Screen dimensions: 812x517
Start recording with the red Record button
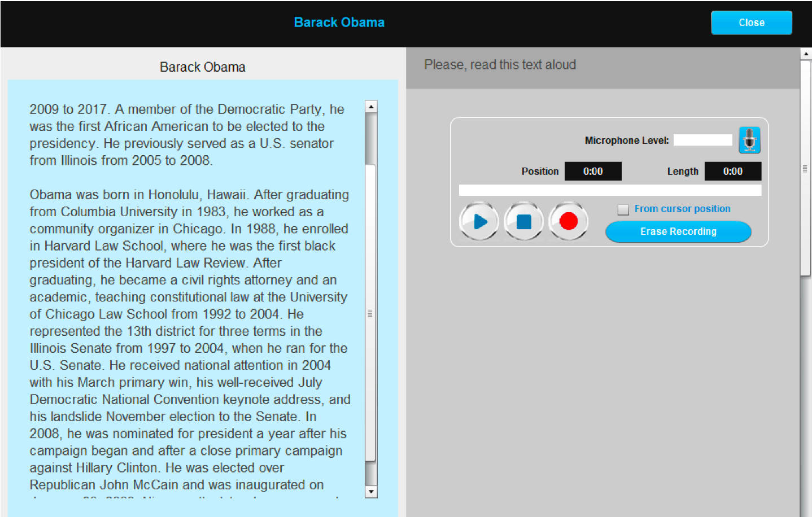[x=569, y=221]
